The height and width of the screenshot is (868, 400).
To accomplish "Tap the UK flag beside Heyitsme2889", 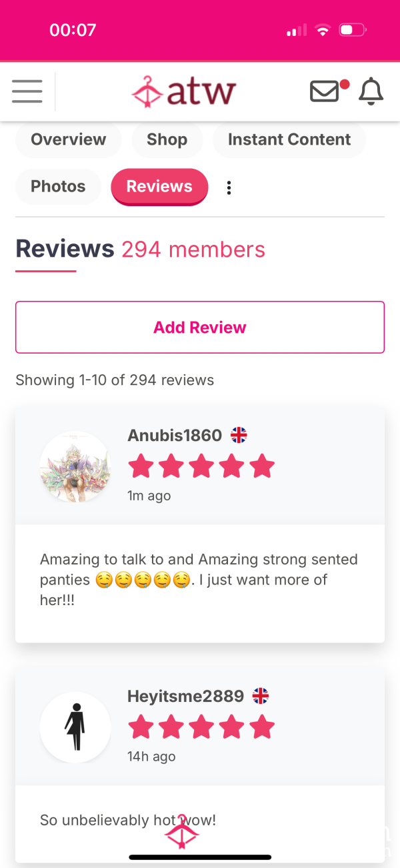I will [x=261, y=697].
